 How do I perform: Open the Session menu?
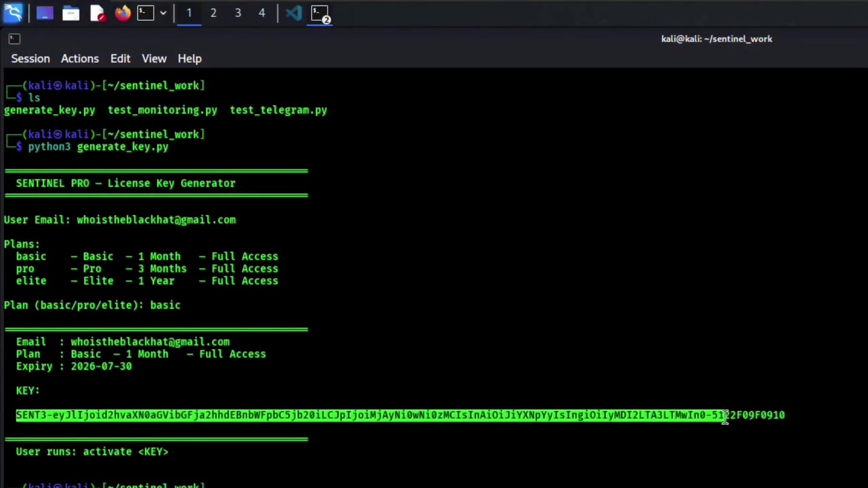pyautogui.click(x=31, y=58)
